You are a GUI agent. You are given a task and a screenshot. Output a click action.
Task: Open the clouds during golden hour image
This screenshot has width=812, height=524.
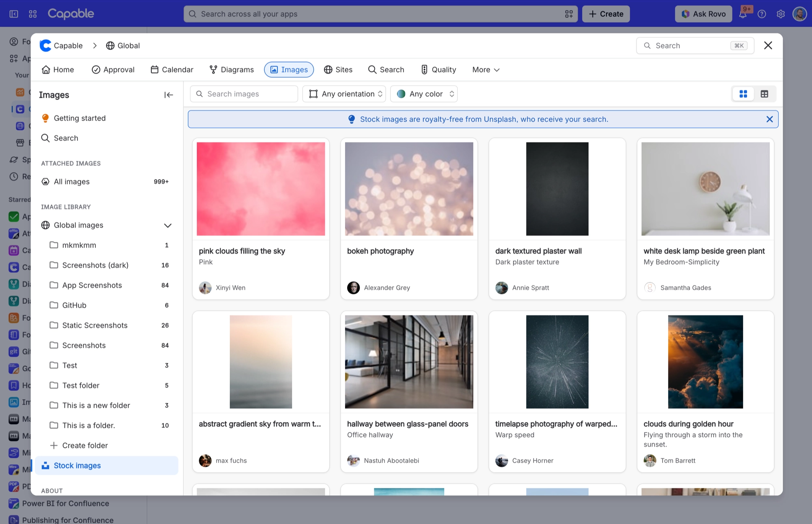(x=705, y=362)
